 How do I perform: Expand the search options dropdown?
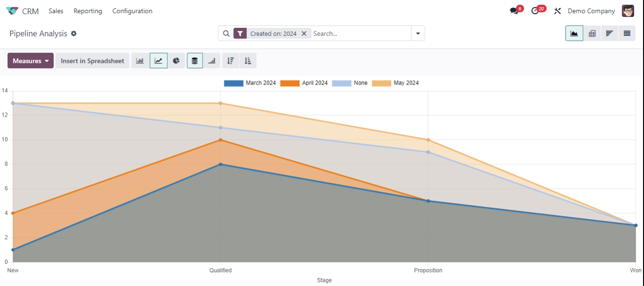tap(418, 33)
